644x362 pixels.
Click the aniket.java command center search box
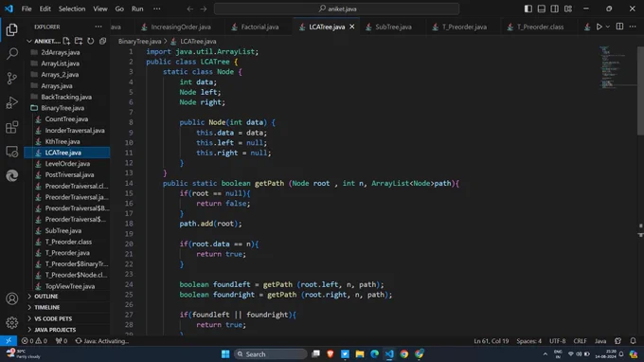pyautogui.click(x=336, y=9)
